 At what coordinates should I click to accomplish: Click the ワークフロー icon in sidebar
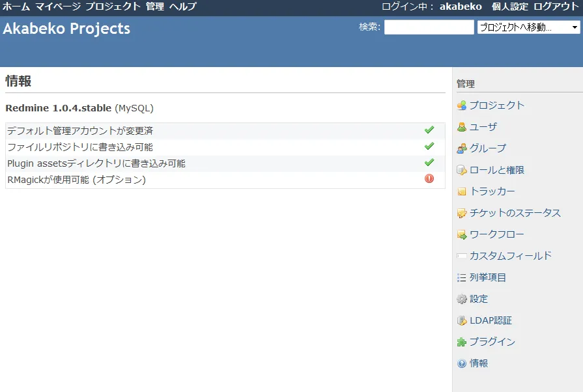[462, 234]
